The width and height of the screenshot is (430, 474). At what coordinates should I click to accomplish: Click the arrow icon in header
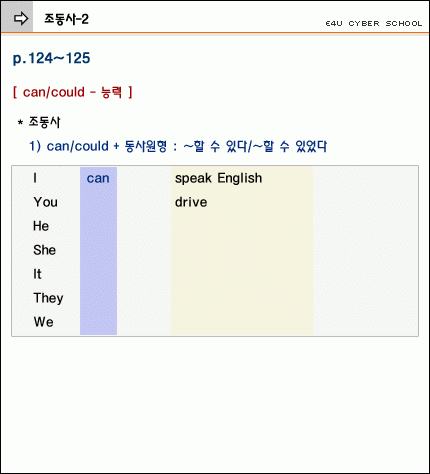[21, 18]
